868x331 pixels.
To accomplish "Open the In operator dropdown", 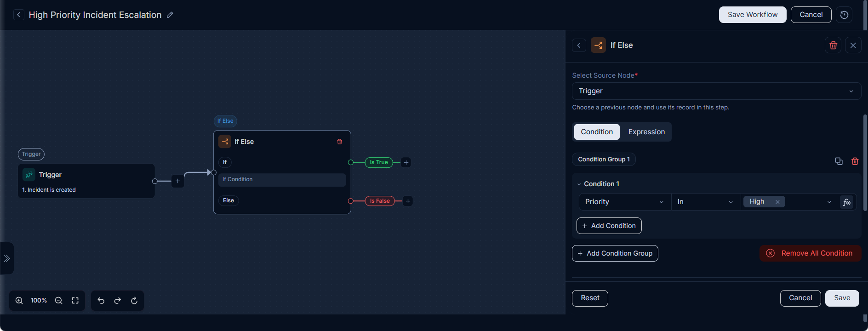I will pyautogui.click(x=706, y=202).
